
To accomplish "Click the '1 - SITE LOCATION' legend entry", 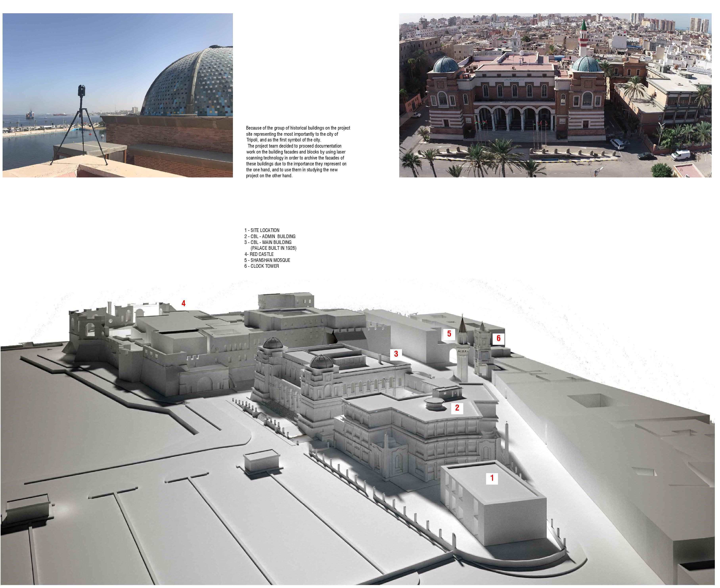I will point(262,230).
